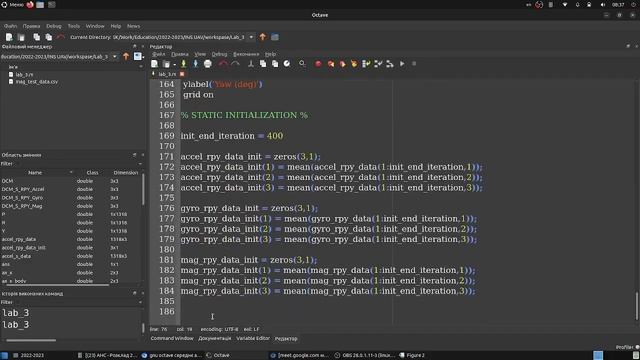Open Window menu
This screenshot has width=640, height=360.
[x=95, y=26]
